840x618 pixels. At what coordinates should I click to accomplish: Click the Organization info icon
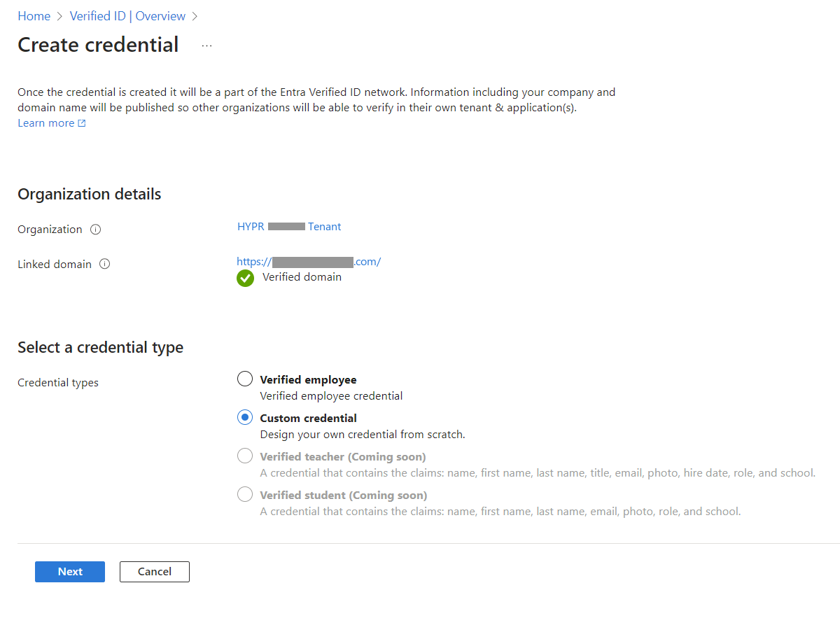pyautogui.click(x=96, y=230)
